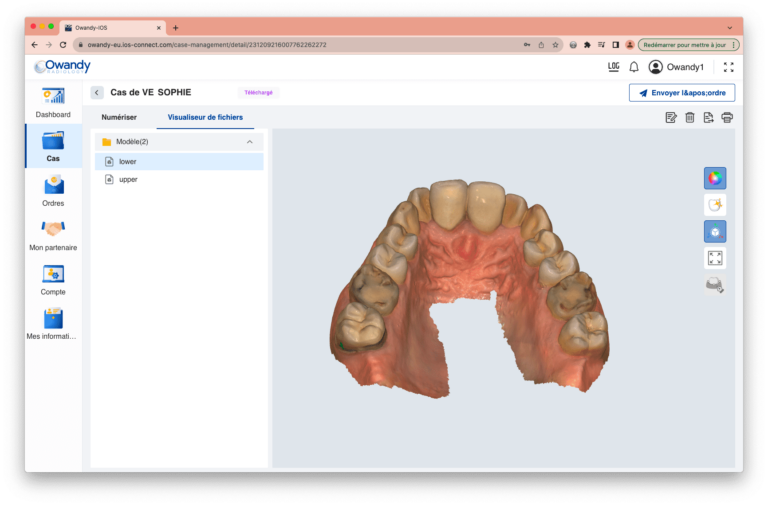Select the Visualiseur de fichiers tab

click(205, 117)
